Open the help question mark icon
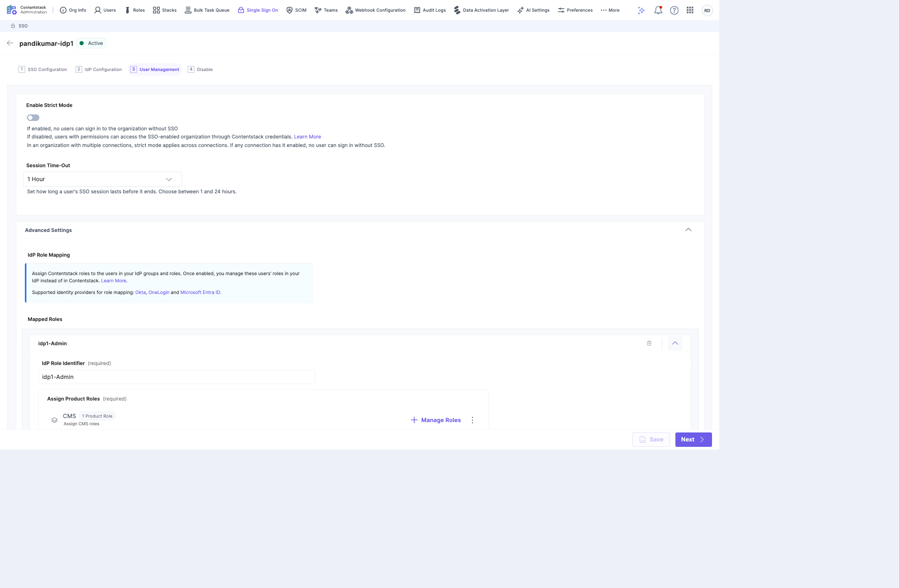This screenshot has width=899, height=588. pyautogui.click(x=674, y=10)
